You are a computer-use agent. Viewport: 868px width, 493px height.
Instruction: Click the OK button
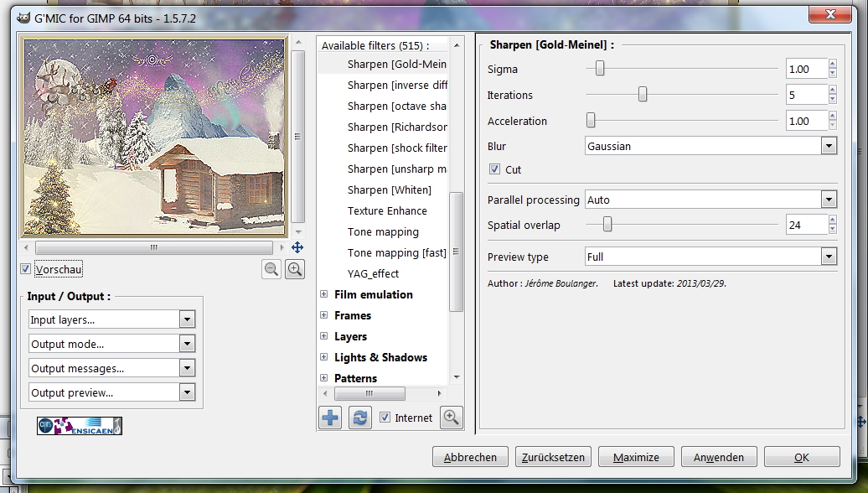pyautogui.click(x=802, y=457)
